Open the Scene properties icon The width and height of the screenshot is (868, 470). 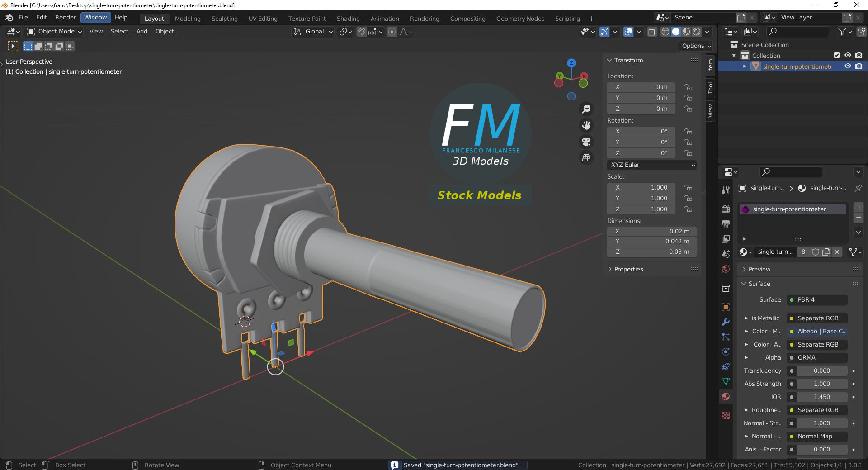[726, 254]
